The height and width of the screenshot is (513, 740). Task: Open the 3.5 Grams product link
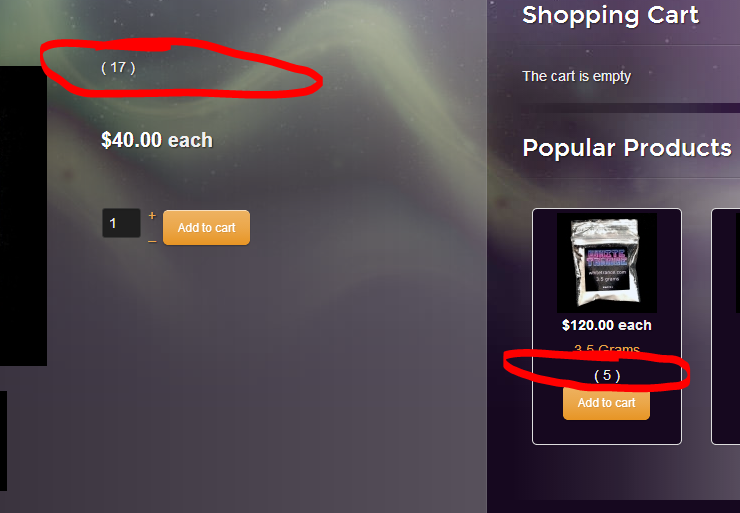click(x=606, y=349)
